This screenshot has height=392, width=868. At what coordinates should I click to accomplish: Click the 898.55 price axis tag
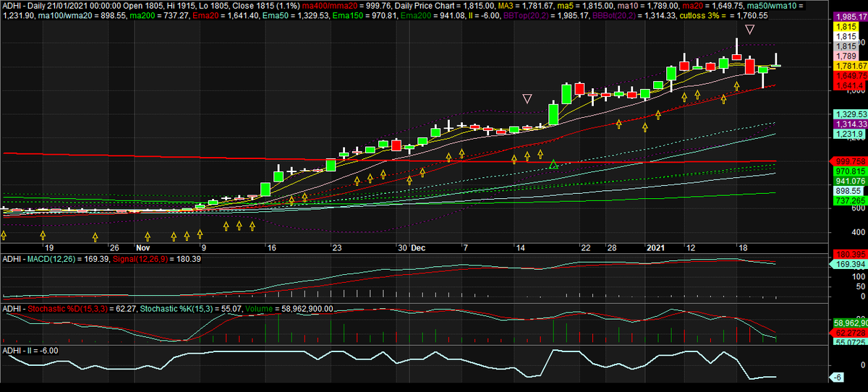(848, 190)
